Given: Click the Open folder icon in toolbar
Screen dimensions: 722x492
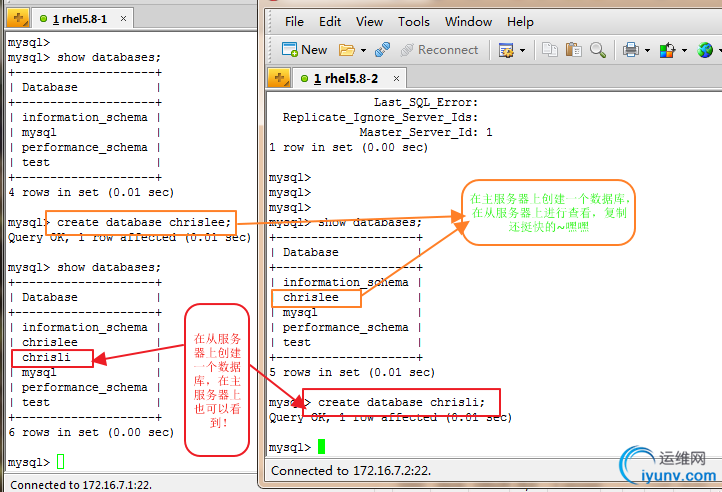Looking at the screenshot, I should [x=346, y=50].
